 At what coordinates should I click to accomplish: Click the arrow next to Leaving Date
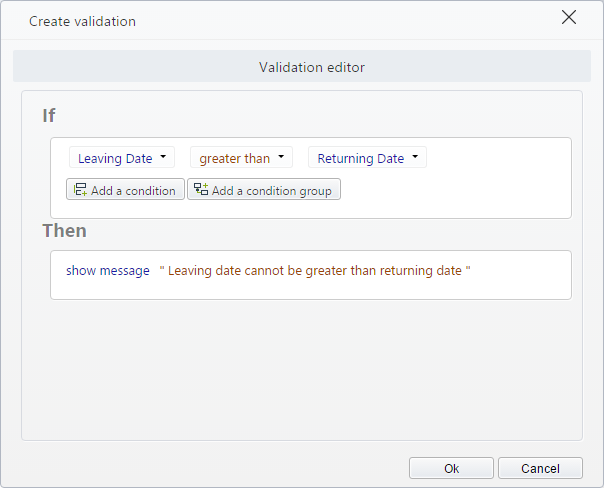163,156
